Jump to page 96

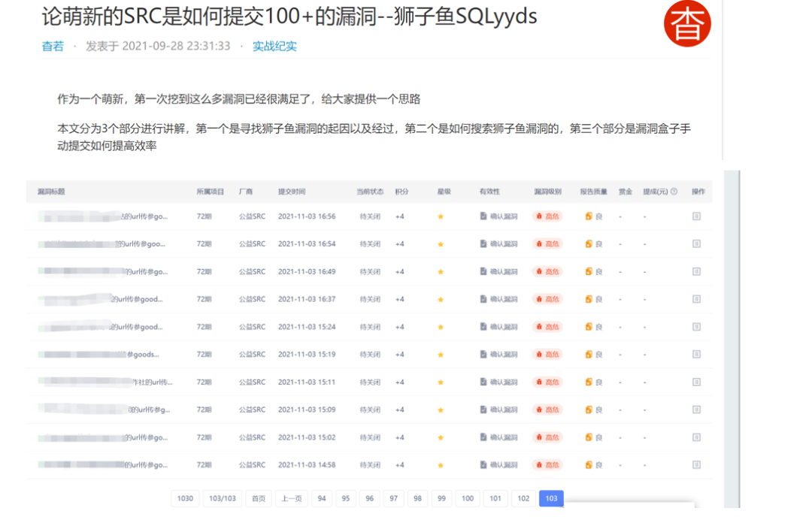click(x=369, y=498)
